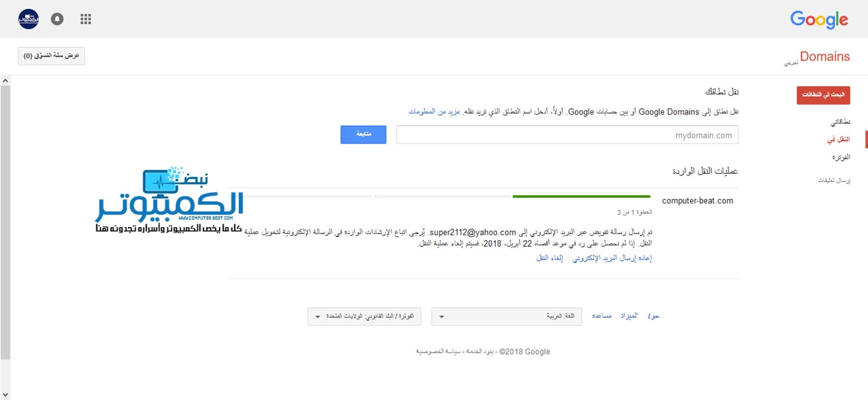The width and height of the screenshot is (868, 400).
Task: Click the computer-beat.com domain name
Action: [698, 201]
